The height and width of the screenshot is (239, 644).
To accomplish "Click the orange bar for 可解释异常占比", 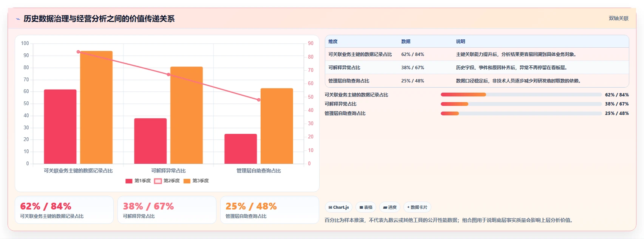I will tap(187, 115).
